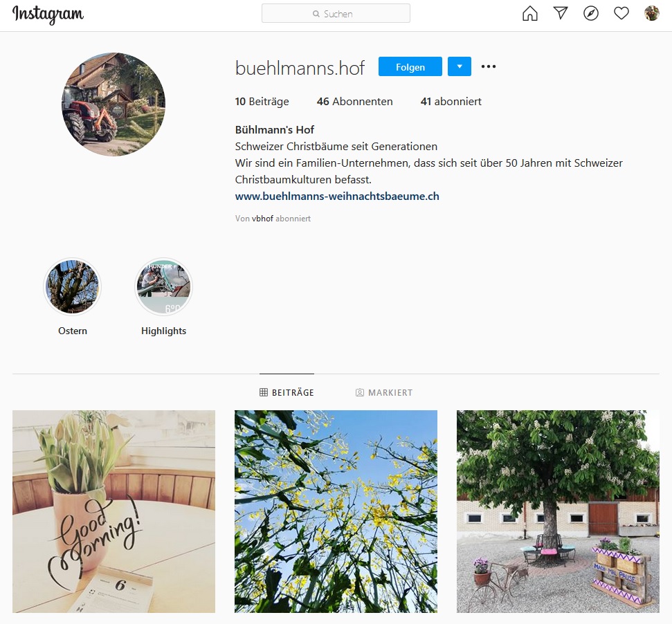Open the Good Morning tulip post
This screenshot has width=672, height=624.
pos(113,511)
